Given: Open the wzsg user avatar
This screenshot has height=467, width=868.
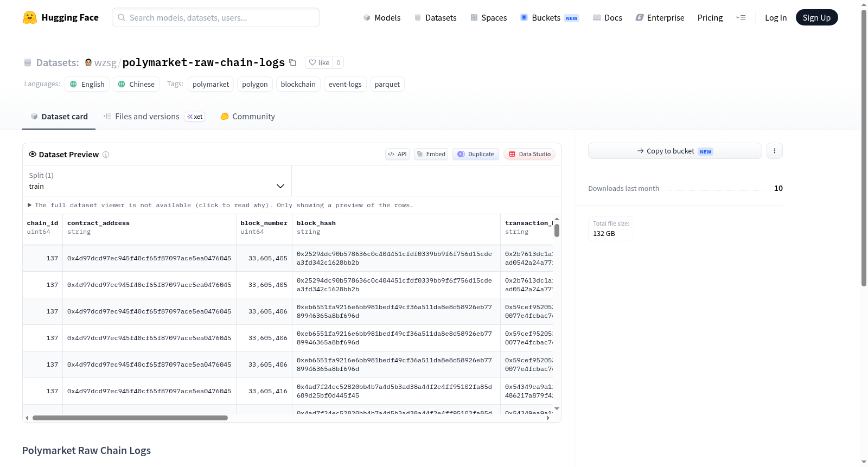Looking at the screenshot, I should [x=88, y=62].
